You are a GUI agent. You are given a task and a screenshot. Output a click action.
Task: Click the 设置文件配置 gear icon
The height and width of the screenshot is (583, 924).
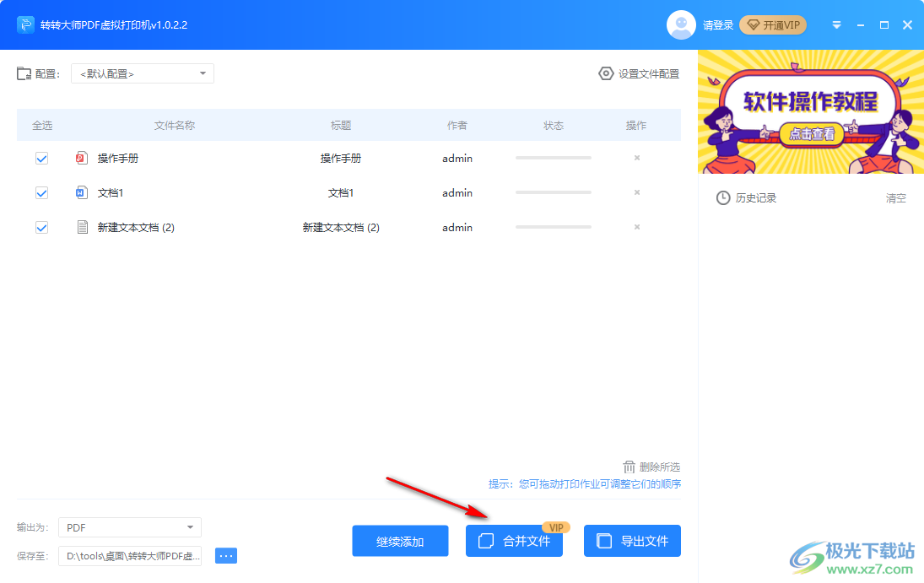(606, 73)
